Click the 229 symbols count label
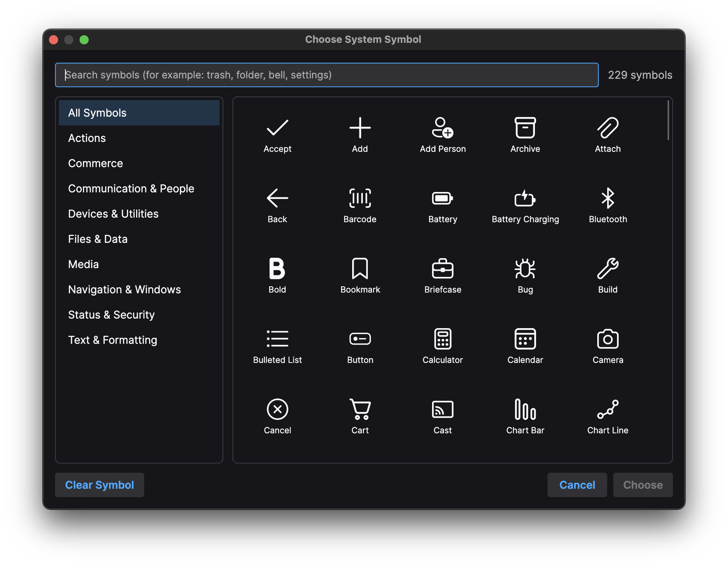This screenshot has width=728, height=566. point(640,75)
